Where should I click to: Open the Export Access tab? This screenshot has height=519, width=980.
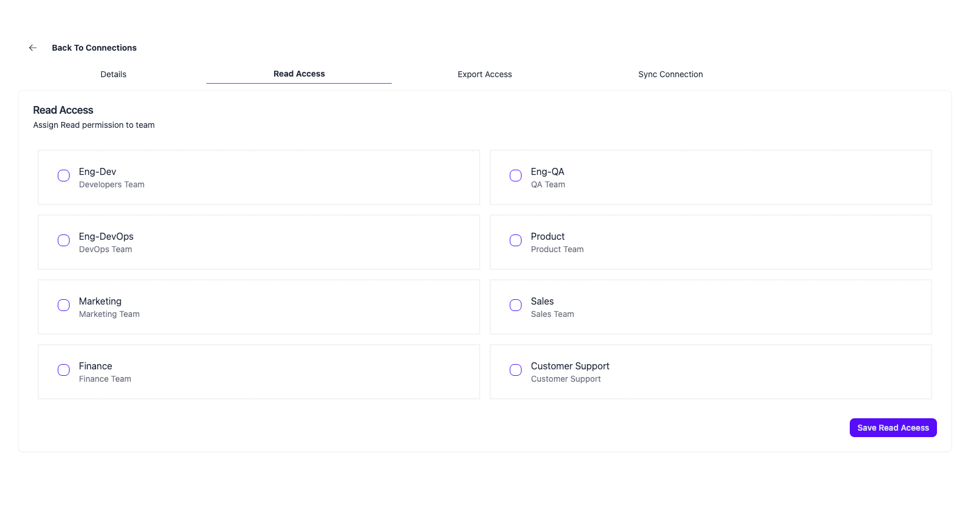click(484, 74)
